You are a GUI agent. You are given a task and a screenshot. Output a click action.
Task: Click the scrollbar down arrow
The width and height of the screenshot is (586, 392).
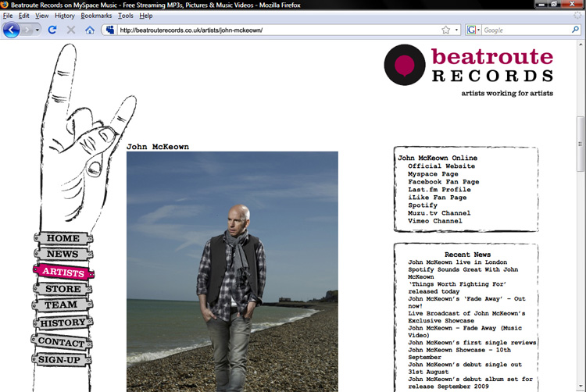pyautogui.click(x=581, y=387)
